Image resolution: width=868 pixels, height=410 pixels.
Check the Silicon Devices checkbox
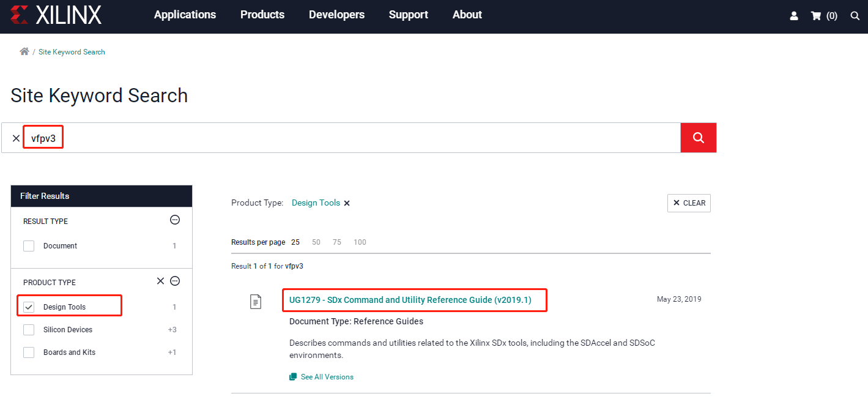pos(29,330)
